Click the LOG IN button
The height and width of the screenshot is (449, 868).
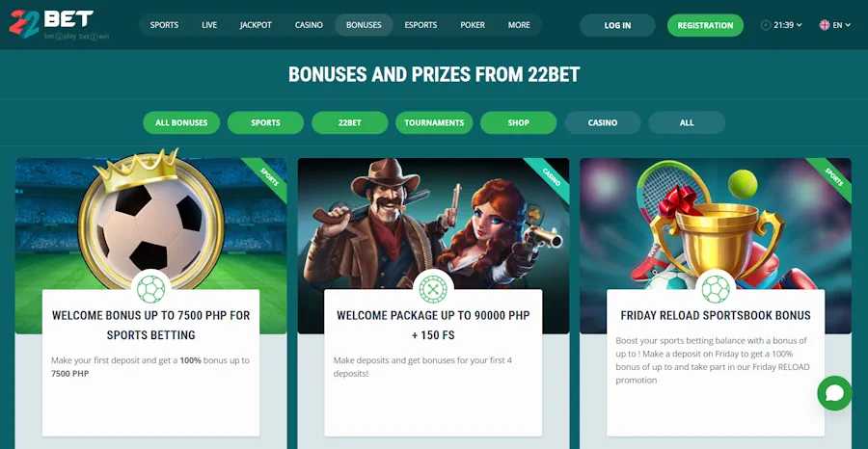617,25
